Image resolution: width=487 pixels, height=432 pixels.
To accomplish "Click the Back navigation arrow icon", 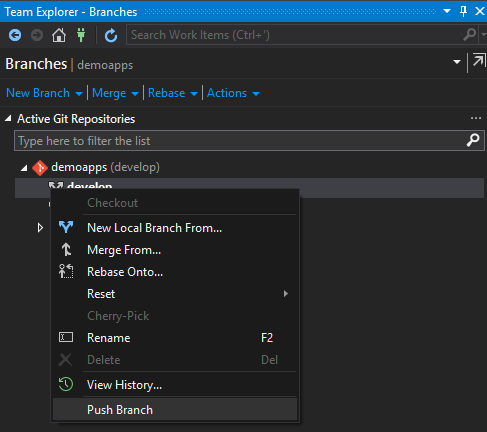I will 15,35.
